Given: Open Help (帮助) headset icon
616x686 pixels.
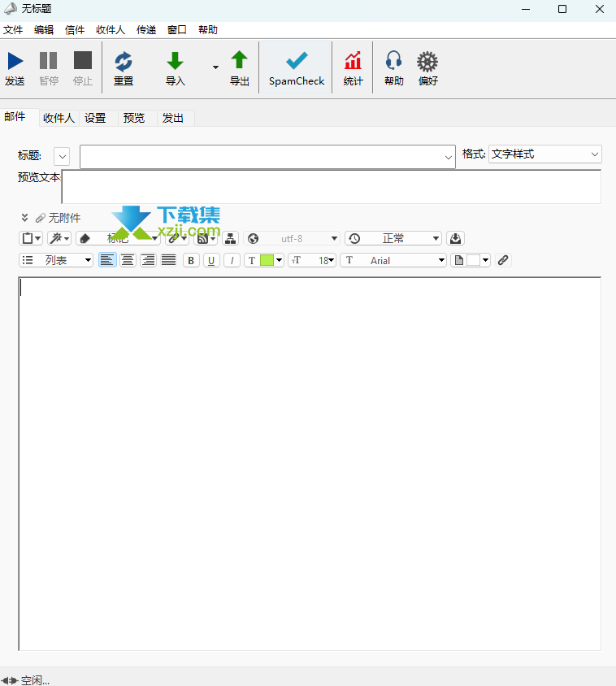Looking at the screenshot, I should (x=394, y=61).
